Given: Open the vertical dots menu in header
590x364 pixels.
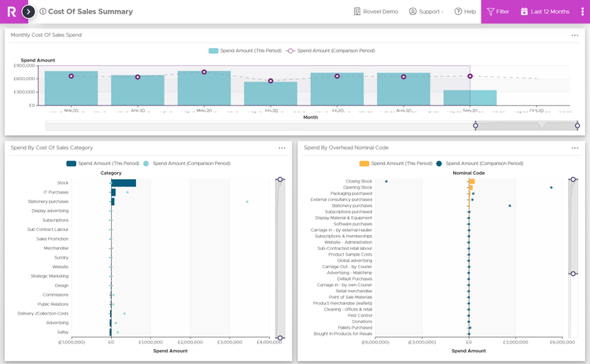Looking at the screenshot, I should 582,12.
